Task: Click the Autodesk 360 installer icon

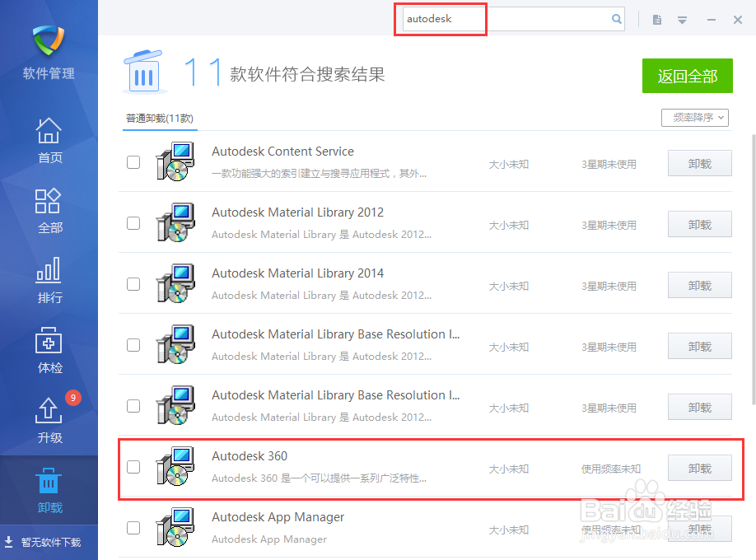Action: 175,466
